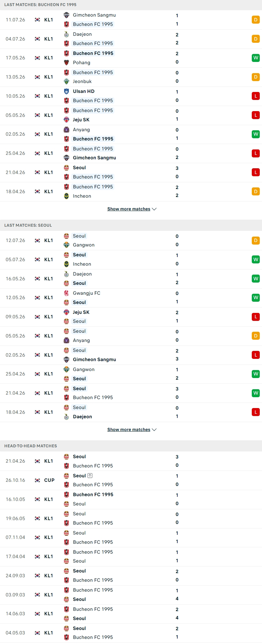The width and height of the screenshot is (262, 644).
Task: Open the Jeju SK vs Seoul match from 09.05.26
Action: (x=131, y=317)
